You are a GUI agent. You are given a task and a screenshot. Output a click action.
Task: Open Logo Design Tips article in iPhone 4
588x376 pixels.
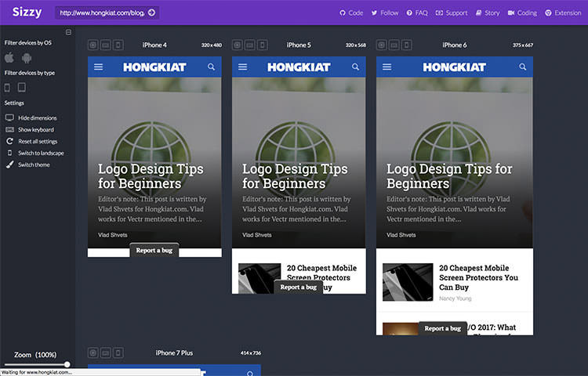pyautogui.click(x=151, y=176)
